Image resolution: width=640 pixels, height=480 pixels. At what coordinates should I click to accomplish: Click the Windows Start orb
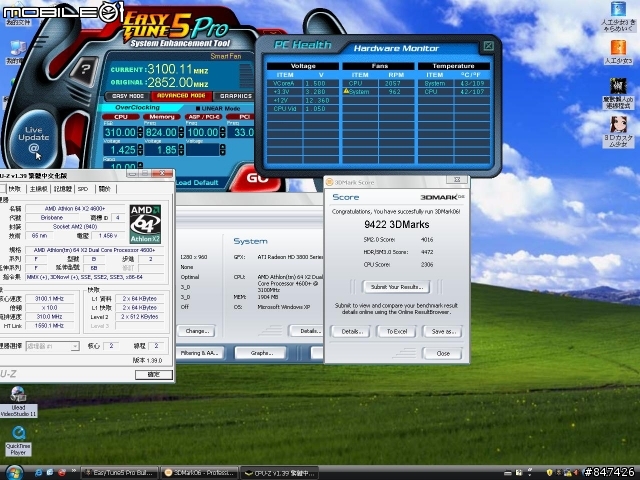tap(13, 473)
